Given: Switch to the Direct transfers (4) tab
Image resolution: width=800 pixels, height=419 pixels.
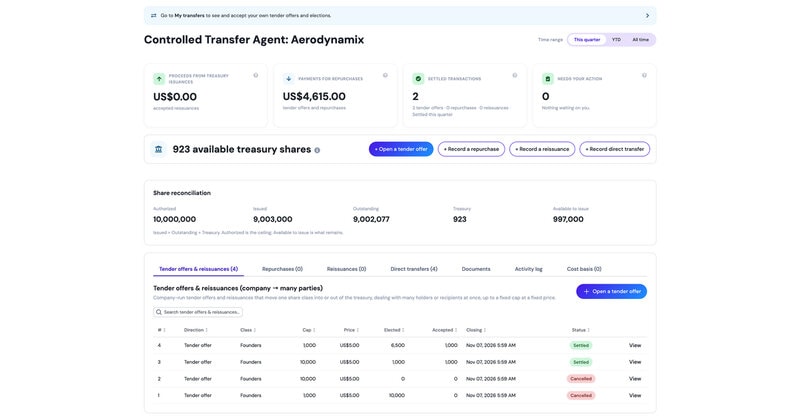Looking at the screenshot, I should pyautogui.click(x=414, y=269).
